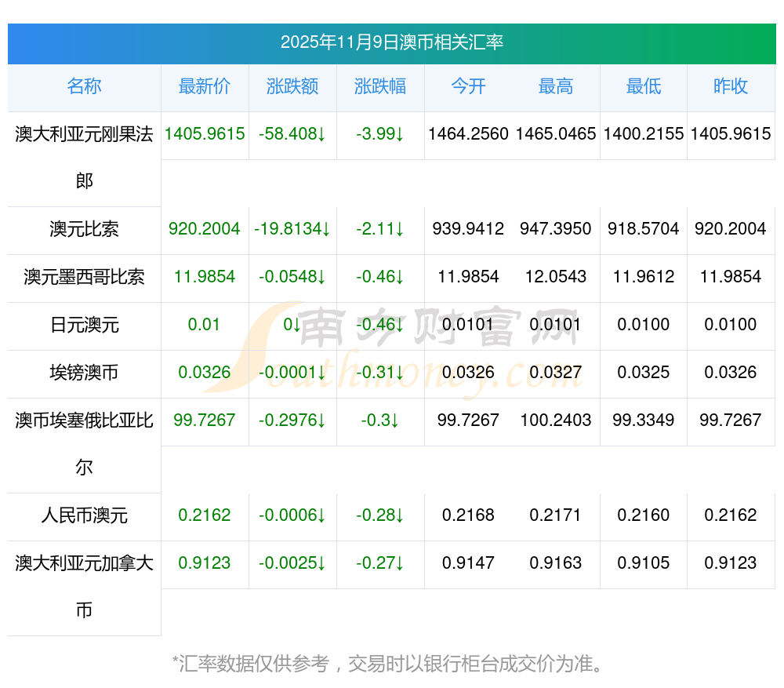The image size is (784, 688).
Task: Open the 澳元比索 currency pair name
Action: pyautogui.click(x=84, y=229)
